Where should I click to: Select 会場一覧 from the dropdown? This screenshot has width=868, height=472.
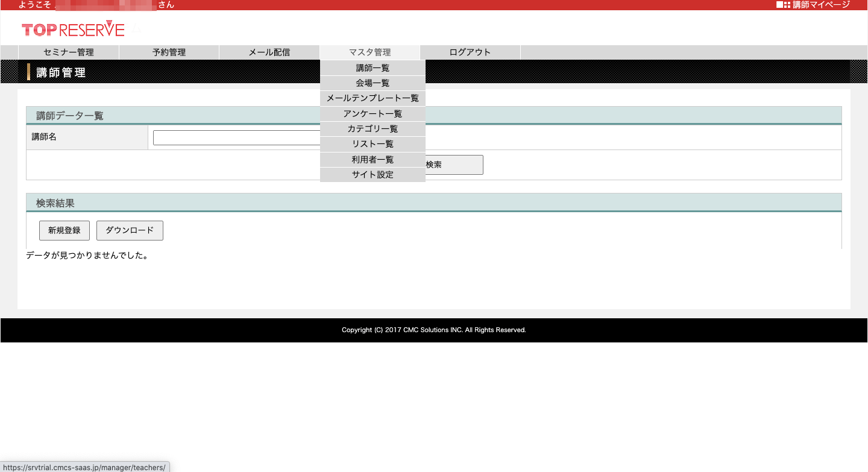click(x=373, y=83)
